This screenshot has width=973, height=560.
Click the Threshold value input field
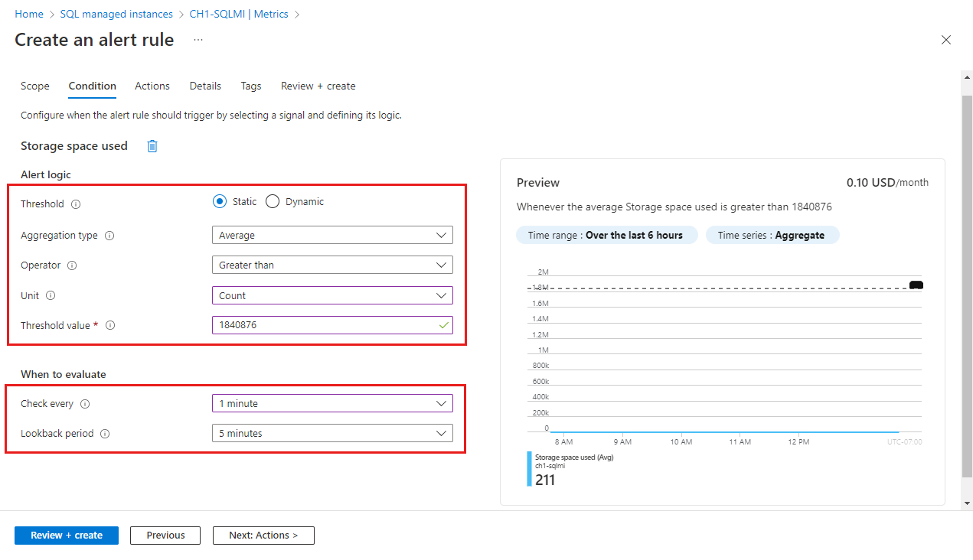click(x=332, y=325)
